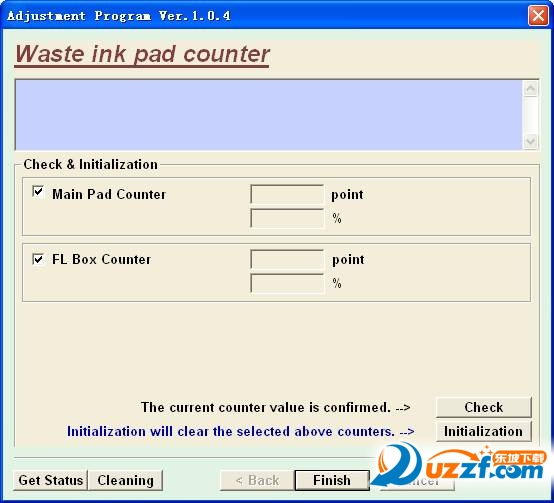Click the grayed-out Back button

pos(257,480)
